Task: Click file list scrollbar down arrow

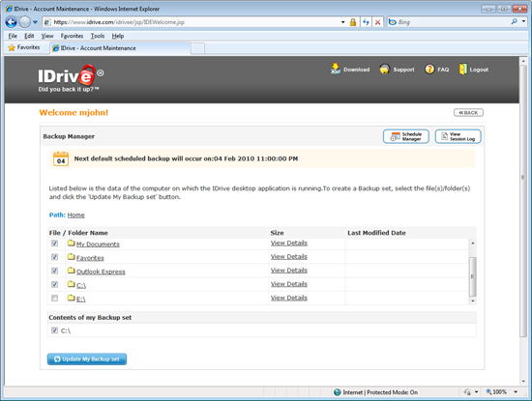Action: click(x=473, y=301)
